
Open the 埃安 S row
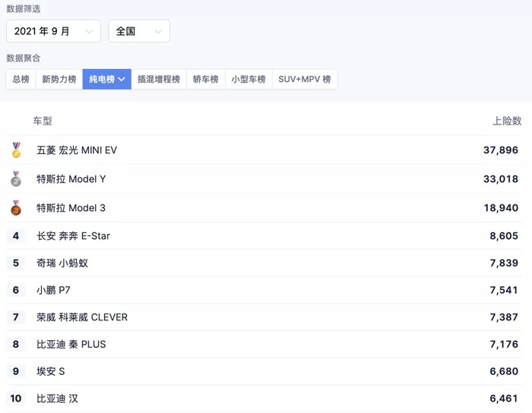(x=264, y=371)
